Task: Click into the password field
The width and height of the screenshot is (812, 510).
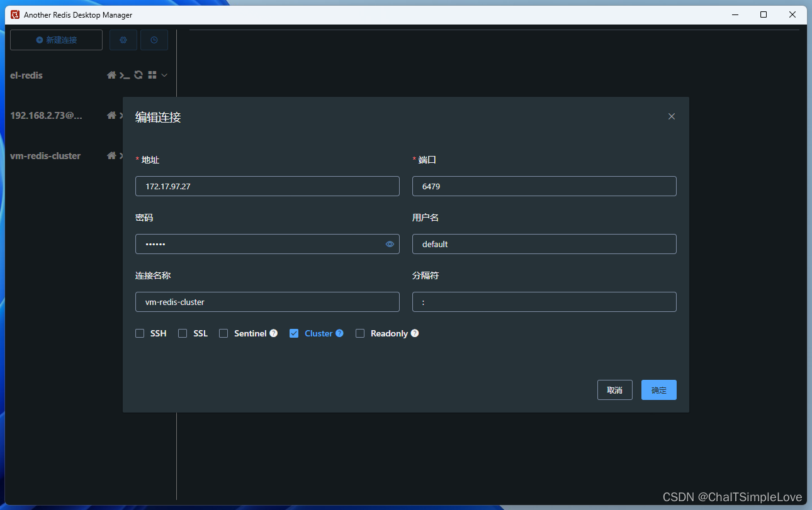Action: [268, 244]
